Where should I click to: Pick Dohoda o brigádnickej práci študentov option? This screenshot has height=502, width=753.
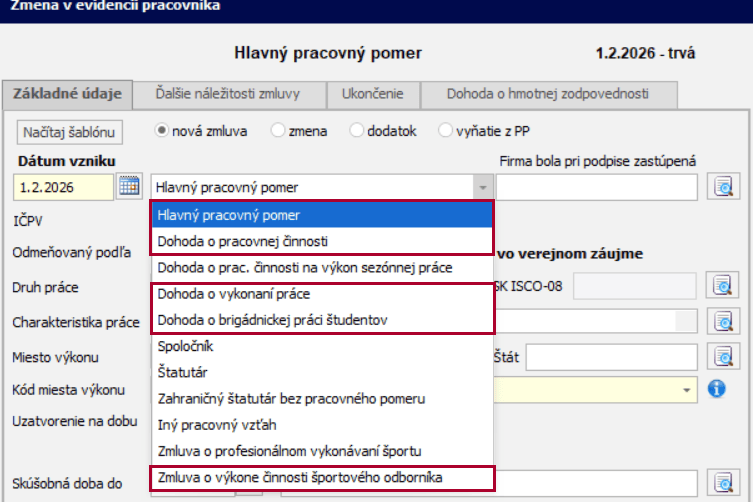271,320
